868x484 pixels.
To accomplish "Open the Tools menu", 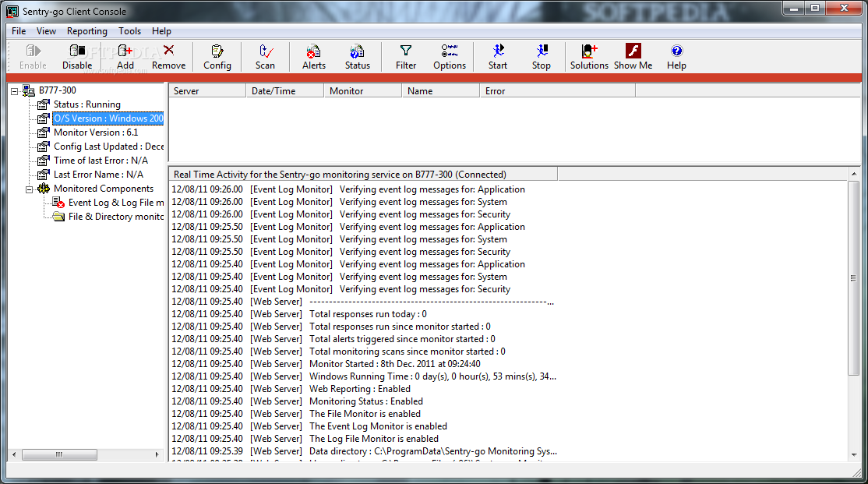I will (129, 31).
